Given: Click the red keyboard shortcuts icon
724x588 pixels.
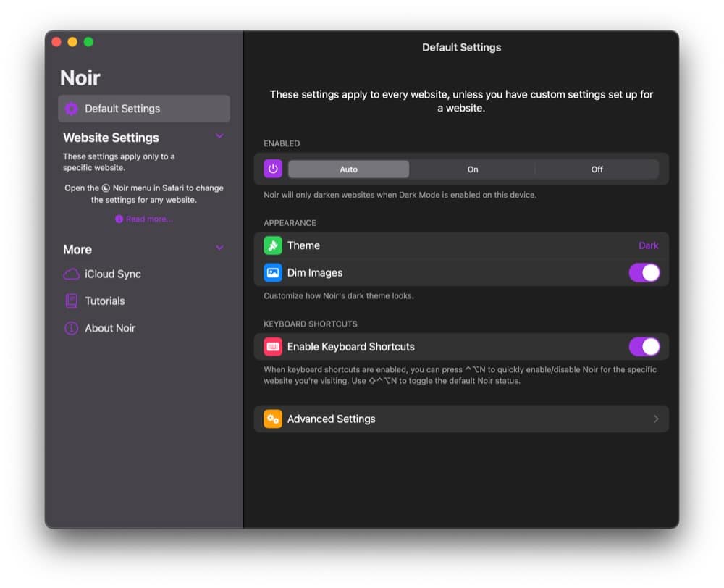Looking at the screenshot, I should tap(273, 347).
